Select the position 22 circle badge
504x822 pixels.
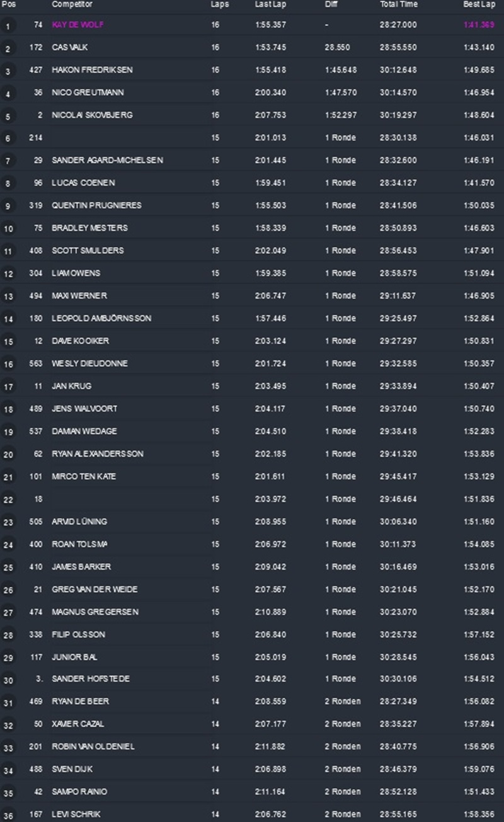click(8, 499)
